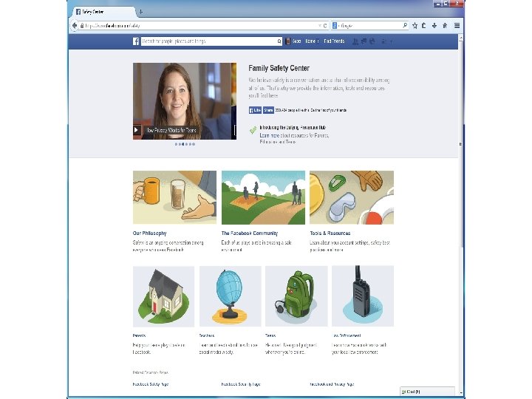Image resolution: width=532 pixels, height=399 pixels.
Task: Open the Facebook Safety Page link
Action: tap(151, 384)
